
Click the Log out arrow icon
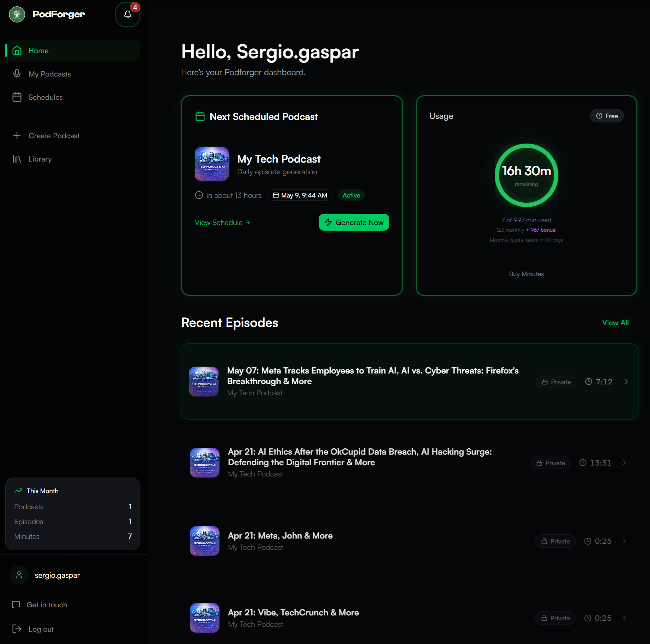17,629
